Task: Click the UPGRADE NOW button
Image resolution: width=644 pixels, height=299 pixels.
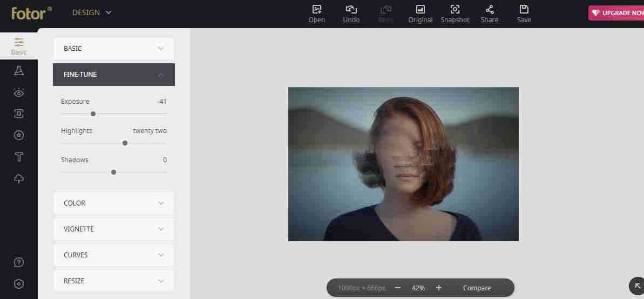Action: click(616, 13)
